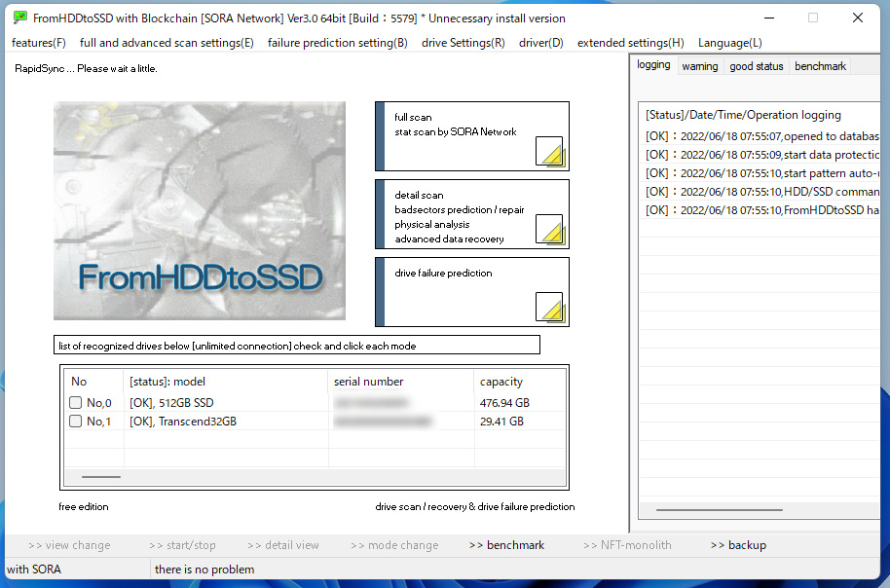This screenshot has height=588, width=890.
Task: Switch to the warning tab
Action: (700, 66)
